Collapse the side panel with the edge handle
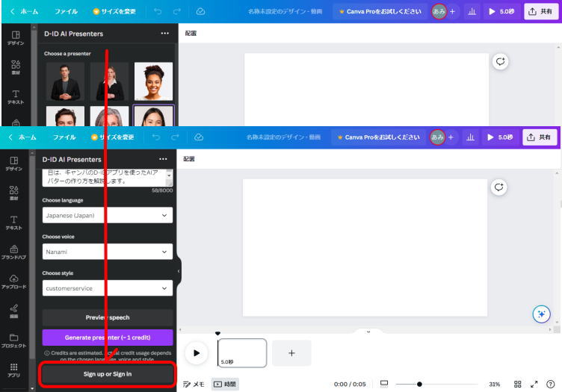 coord(178,271)
